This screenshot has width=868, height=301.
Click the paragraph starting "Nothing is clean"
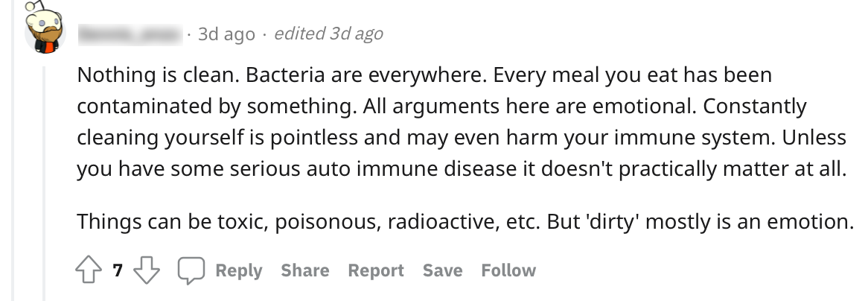tap(462, 121)
